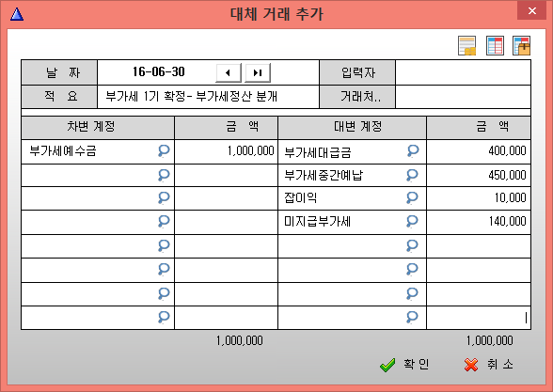The height and width of the screenshot is (392, 553).
Task: Click the first table-layout icon at top right
Action: [x=466, y=46]
